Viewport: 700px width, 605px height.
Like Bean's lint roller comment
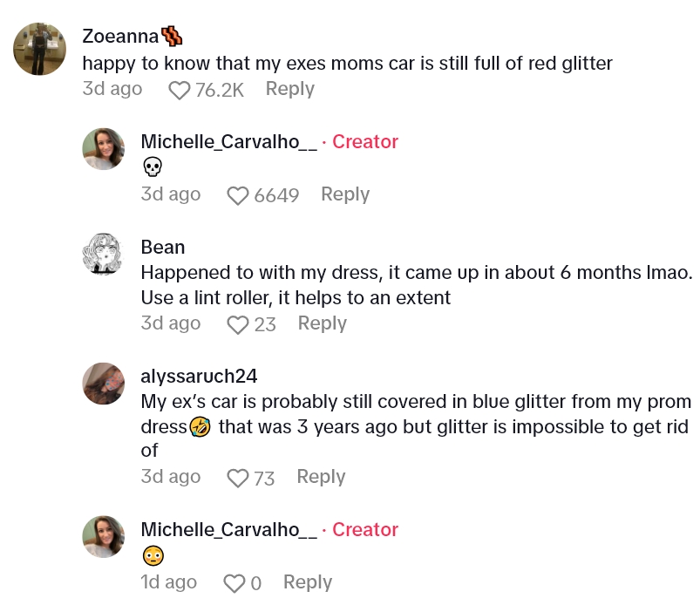pyautogui.click(x=238, y=324)
